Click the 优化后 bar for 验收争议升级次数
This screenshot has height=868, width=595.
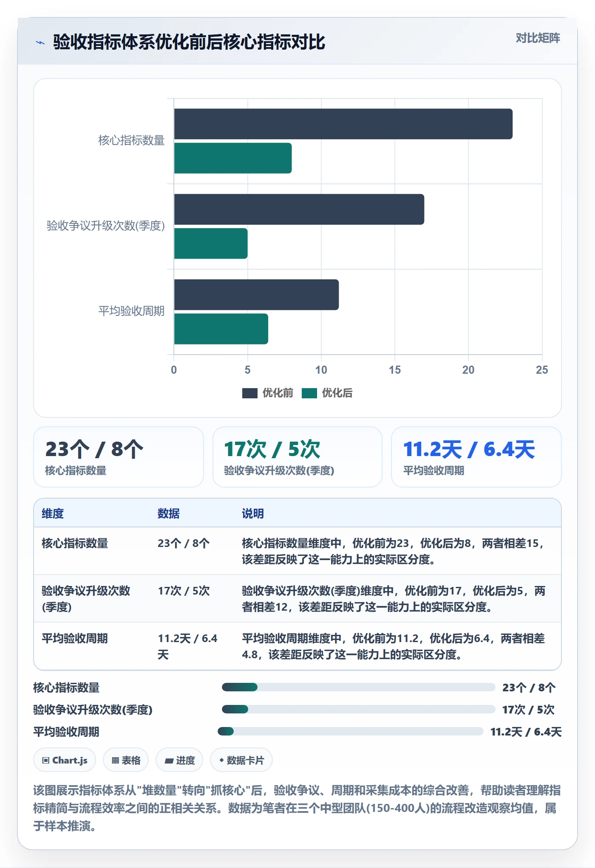click(211, 243)
